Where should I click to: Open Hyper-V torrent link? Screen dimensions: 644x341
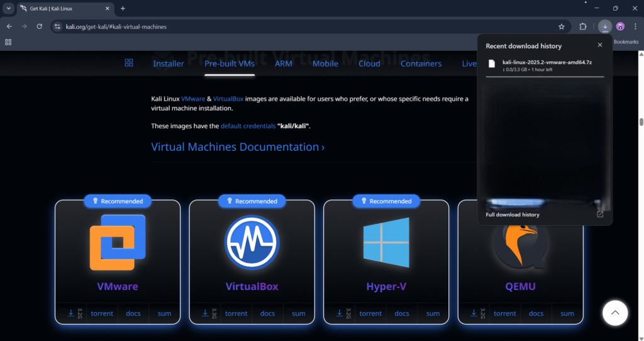point(370,313)
